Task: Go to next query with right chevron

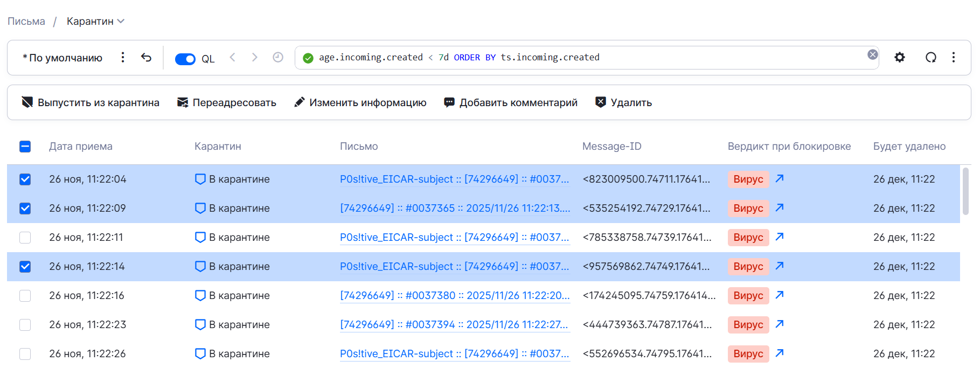Action: pyautogui.click(x=255, y=57)
